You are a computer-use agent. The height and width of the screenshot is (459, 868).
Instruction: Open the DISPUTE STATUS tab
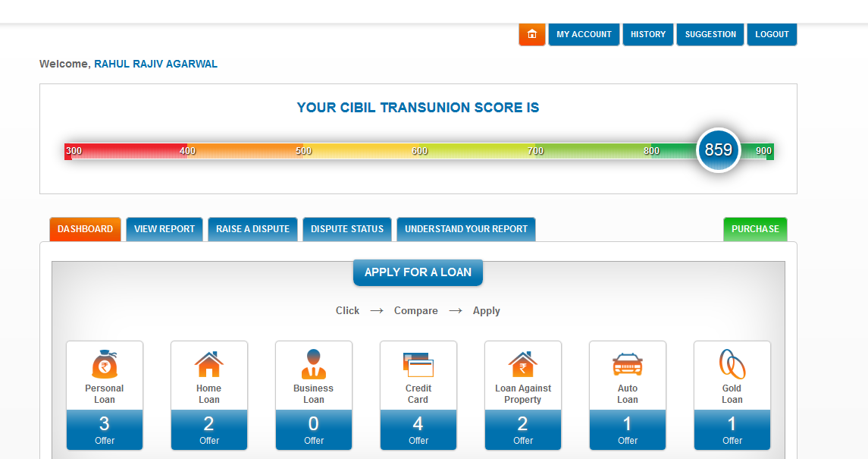[347, 229]
